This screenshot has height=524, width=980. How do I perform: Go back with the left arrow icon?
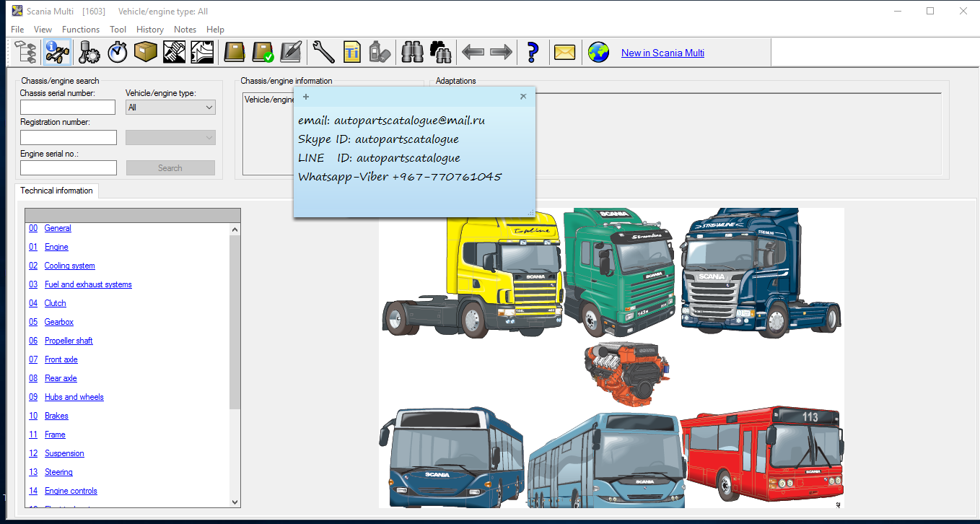[473, 52]
